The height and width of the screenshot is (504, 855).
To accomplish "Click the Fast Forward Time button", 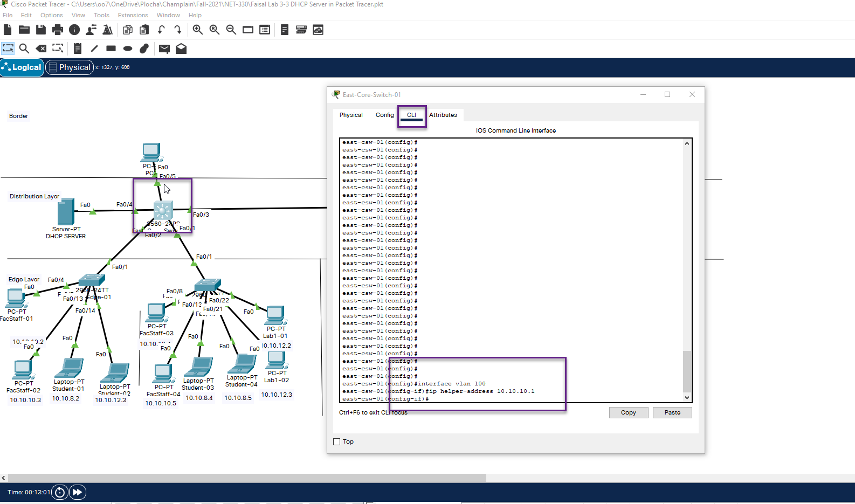I will (x=78, y=492).
